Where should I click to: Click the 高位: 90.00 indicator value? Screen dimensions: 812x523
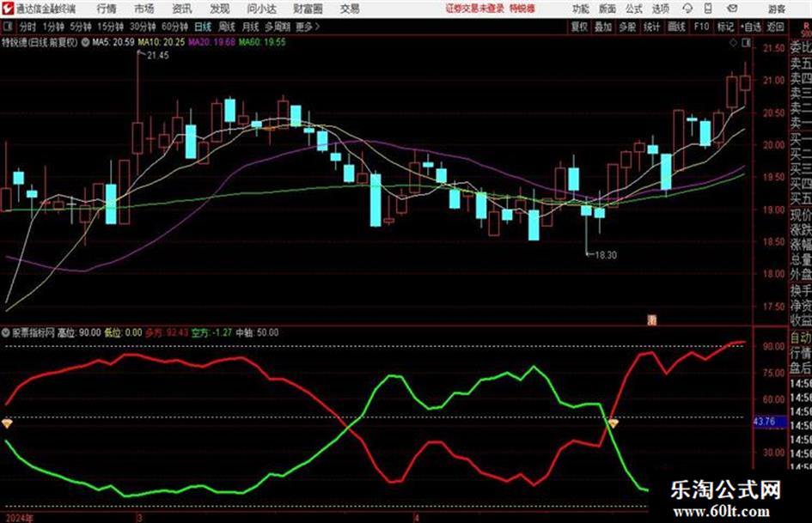[79, 332]
